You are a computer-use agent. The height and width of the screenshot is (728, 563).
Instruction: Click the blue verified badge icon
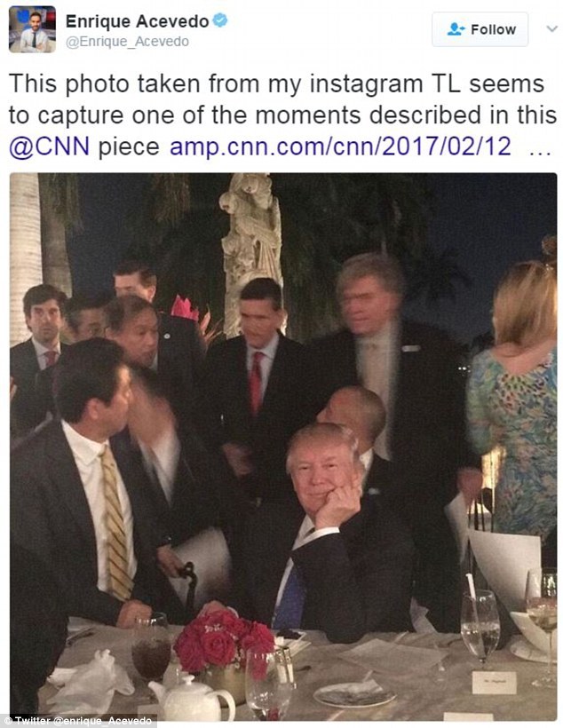[219, 20]
